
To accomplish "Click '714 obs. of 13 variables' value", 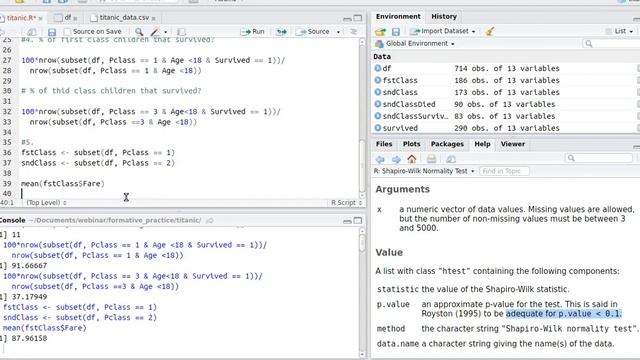I will [x=507, y=68].
